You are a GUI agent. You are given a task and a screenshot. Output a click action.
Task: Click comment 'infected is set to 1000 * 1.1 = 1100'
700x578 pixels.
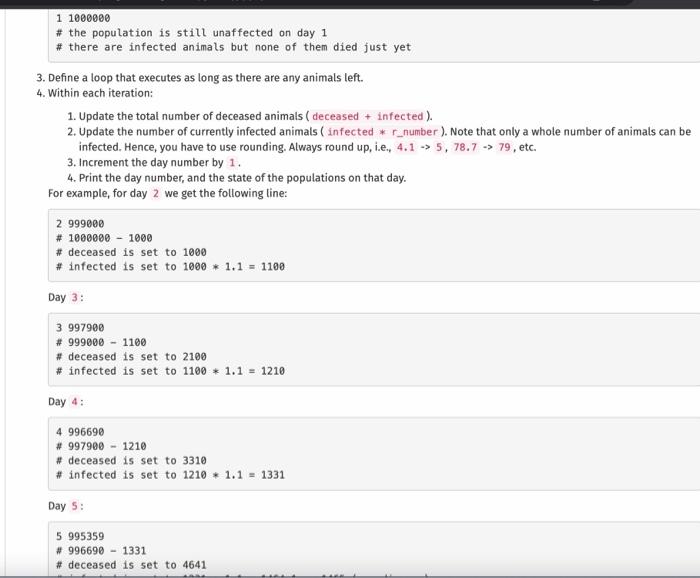(x=170, y=266)
